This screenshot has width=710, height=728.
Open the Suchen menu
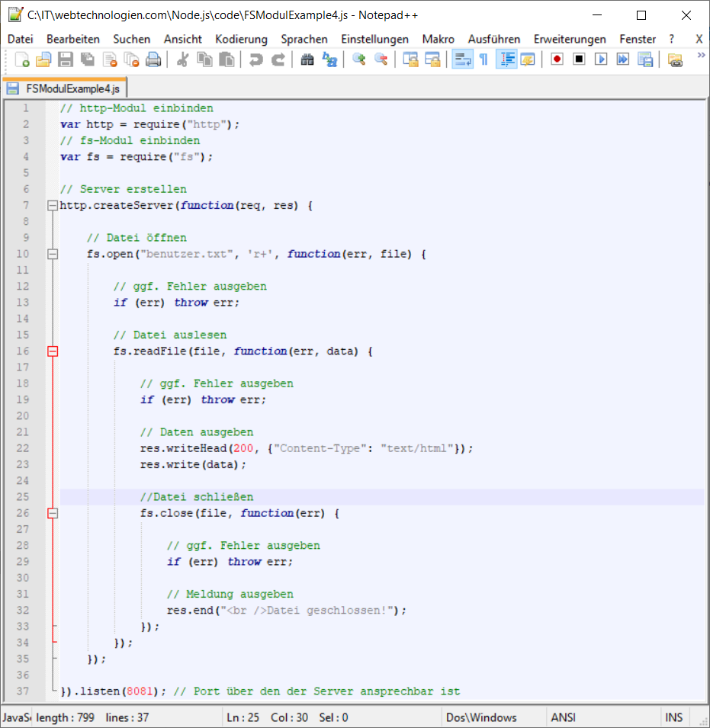coord(131,39)
